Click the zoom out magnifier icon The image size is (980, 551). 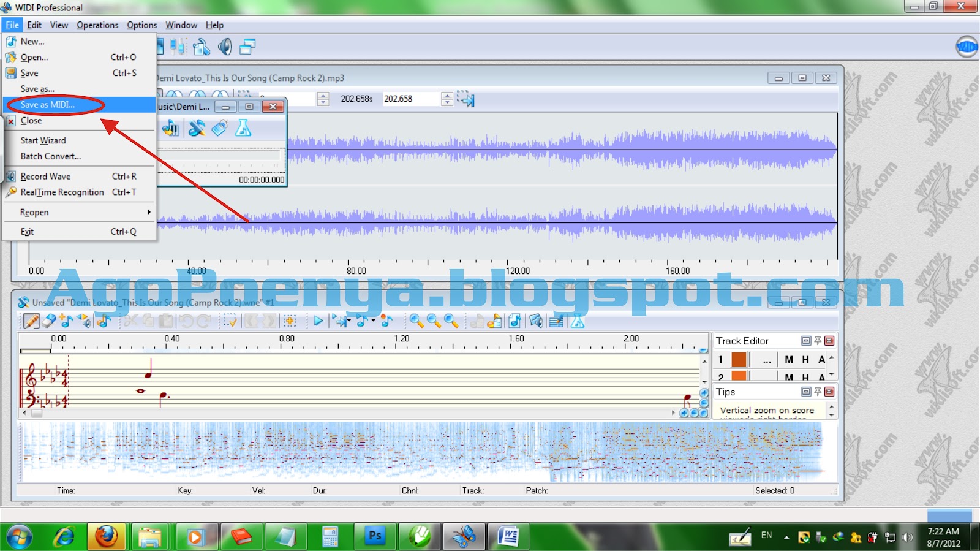point(434,321)
